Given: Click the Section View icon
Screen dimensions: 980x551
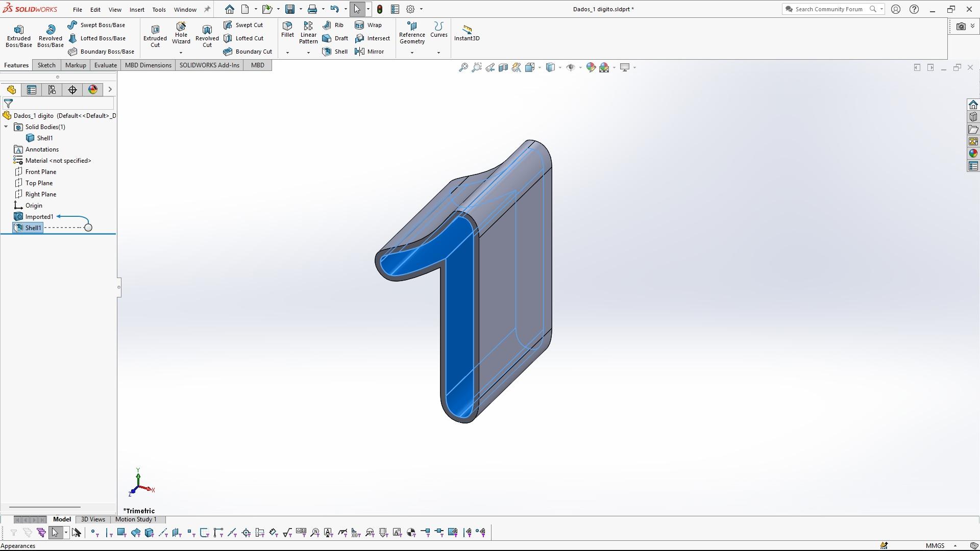Looking at the screenshot, I should (x=503, y=67).
